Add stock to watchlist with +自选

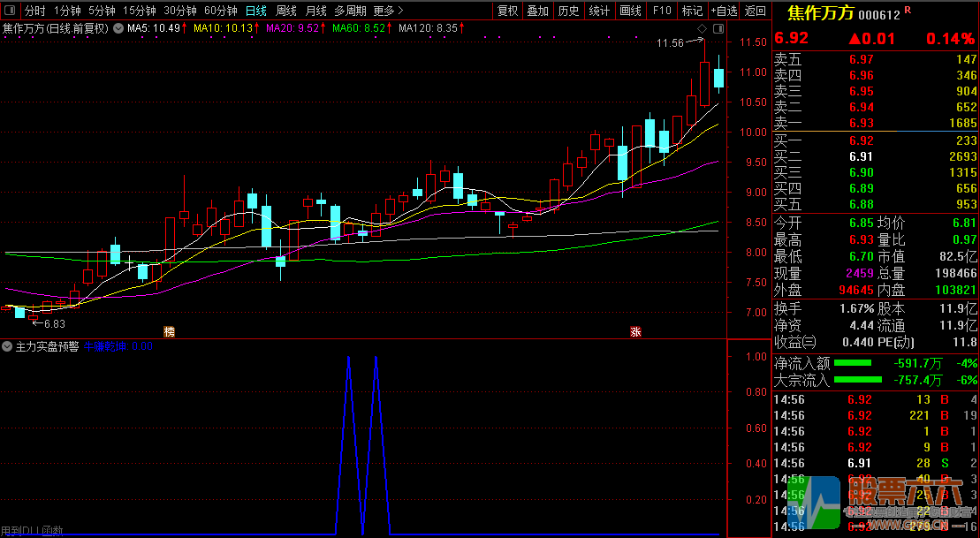[x=723, y=11]
